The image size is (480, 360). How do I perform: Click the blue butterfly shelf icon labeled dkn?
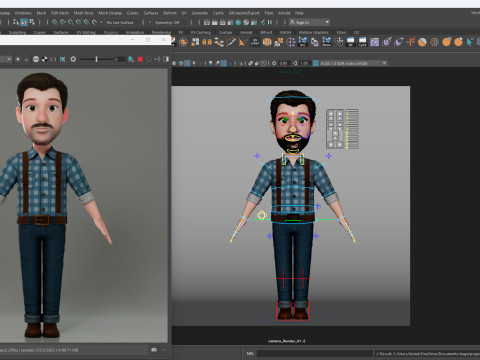point(303,42)
